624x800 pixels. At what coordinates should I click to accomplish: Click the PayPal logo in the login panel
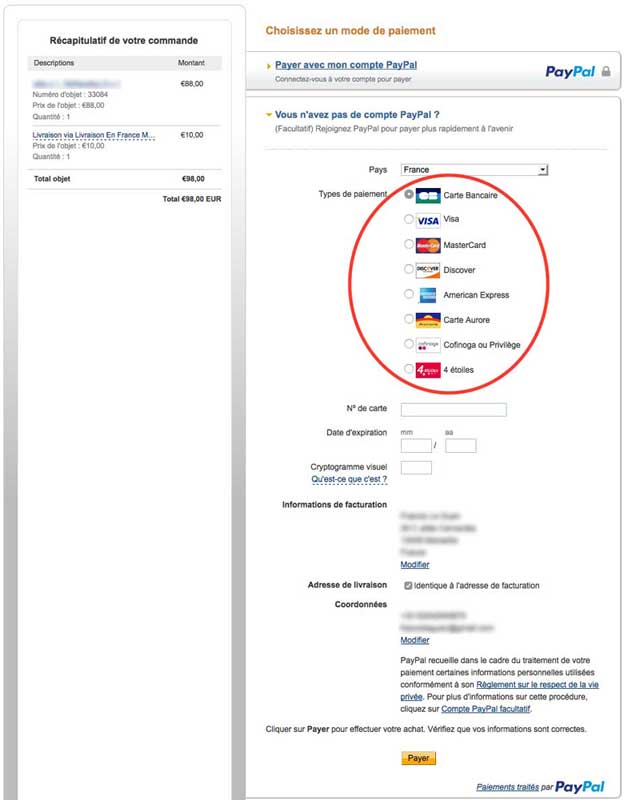(x=570, y=72)
